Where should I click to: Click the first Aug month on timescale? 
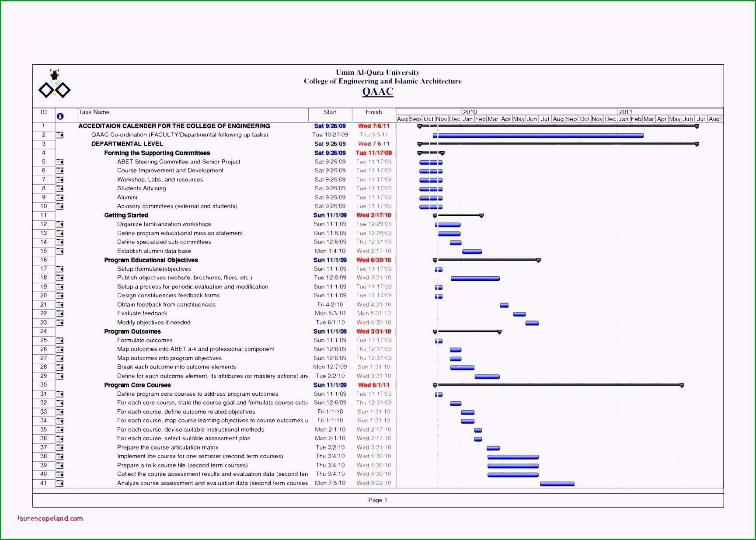pos(402,119)
